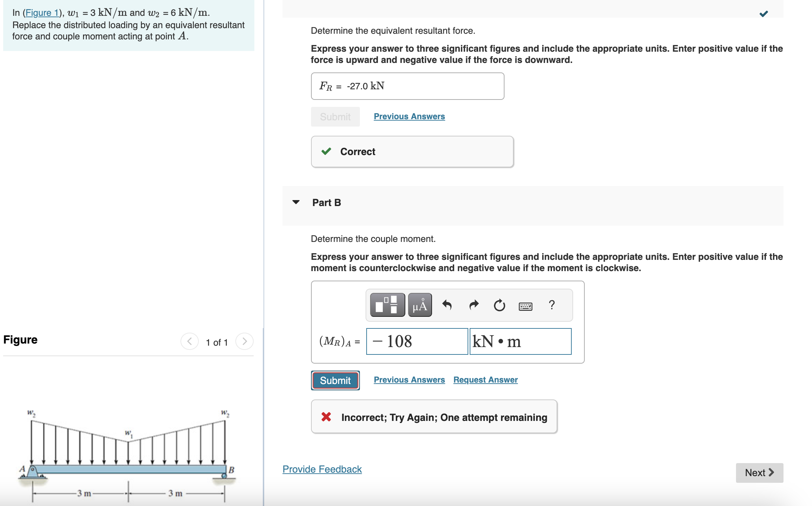Submit the couple moment answer
812x506 pixels.
335,380
